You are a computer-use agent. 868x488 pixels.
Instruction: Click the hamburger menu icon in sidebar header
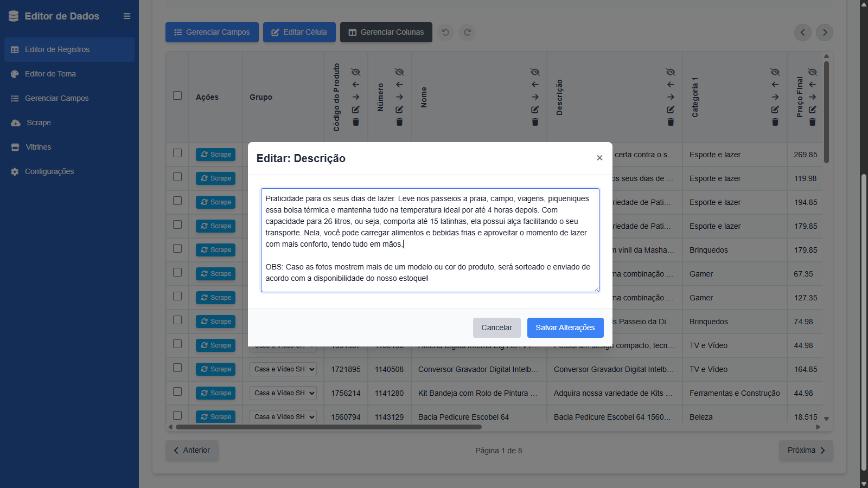(127, 16)
